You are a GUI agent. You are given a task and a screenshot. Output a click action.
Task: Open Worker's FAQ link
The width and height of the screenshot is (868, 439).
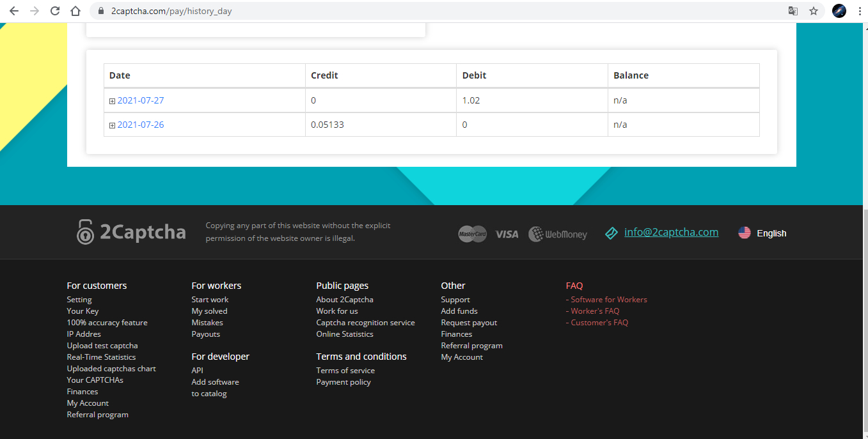coord(594,311)
